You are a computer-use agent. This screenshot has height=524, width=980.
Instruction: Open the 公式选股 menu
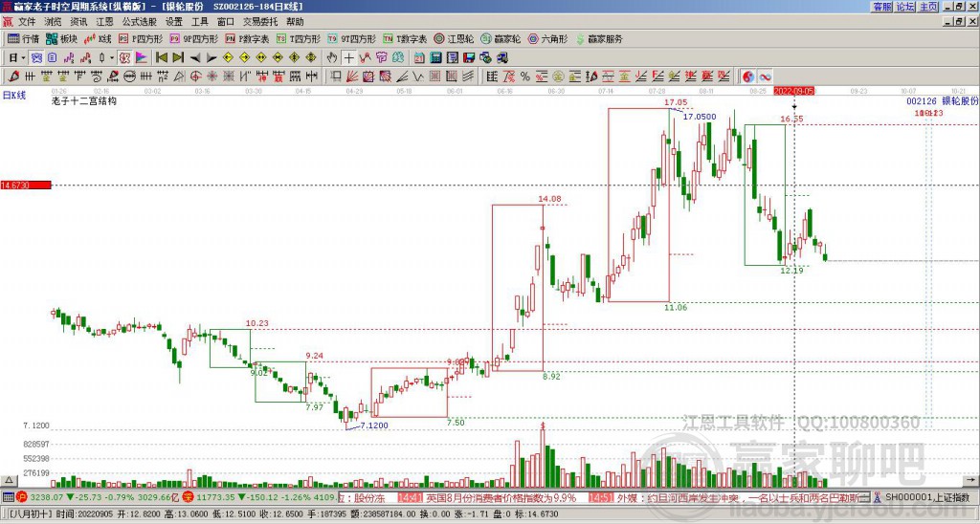(x=140, y=22)
